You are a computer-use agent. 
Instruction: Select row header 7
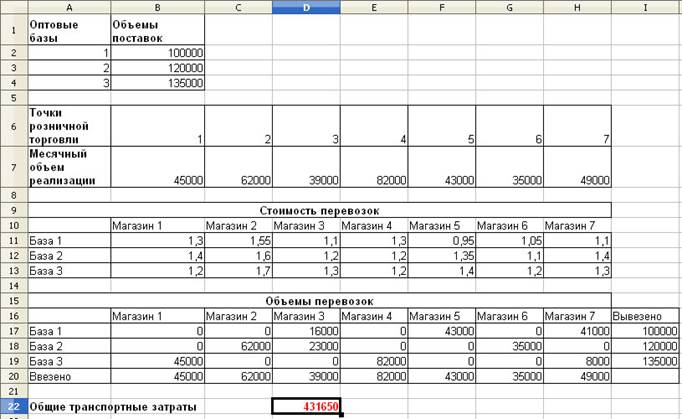(13, 167)
